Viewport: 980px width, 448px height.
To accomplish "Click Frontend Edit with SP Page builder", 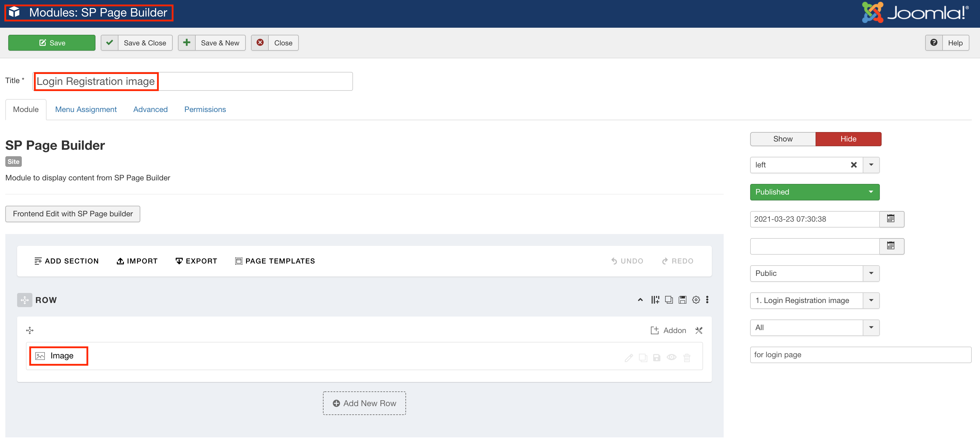I will pos(73,213).
